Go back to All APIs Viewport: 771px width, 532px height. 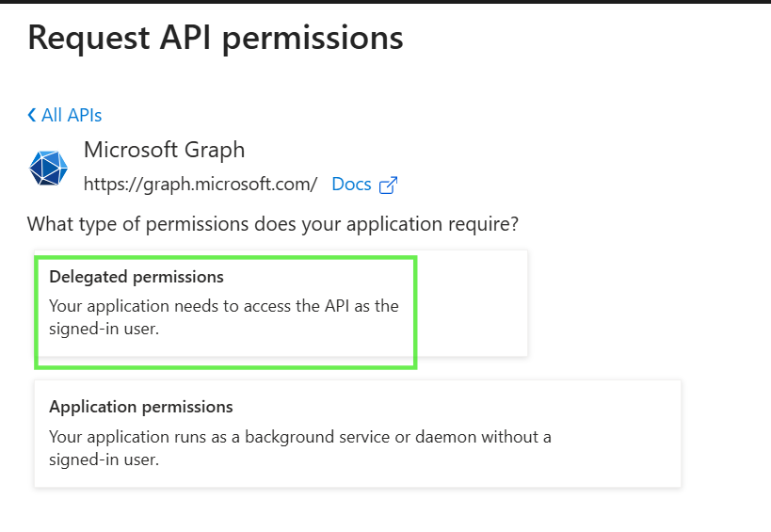[x=65, y=115]
